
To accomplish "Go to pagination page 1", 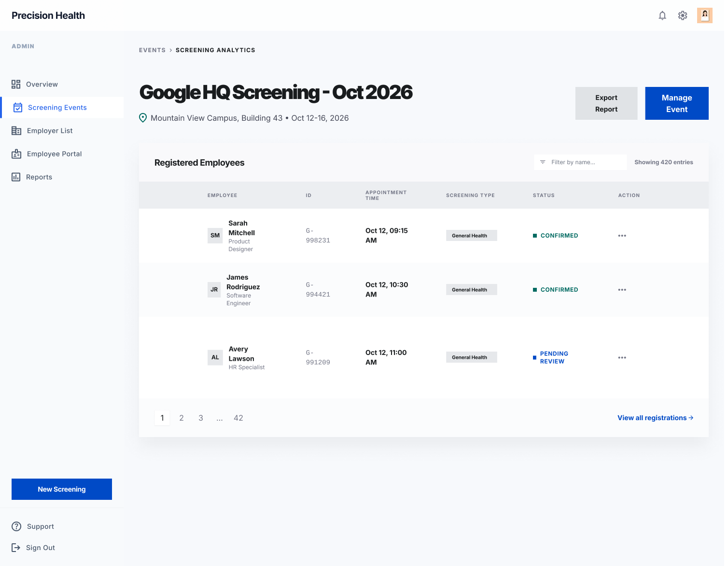I will [x=162, y=418].
